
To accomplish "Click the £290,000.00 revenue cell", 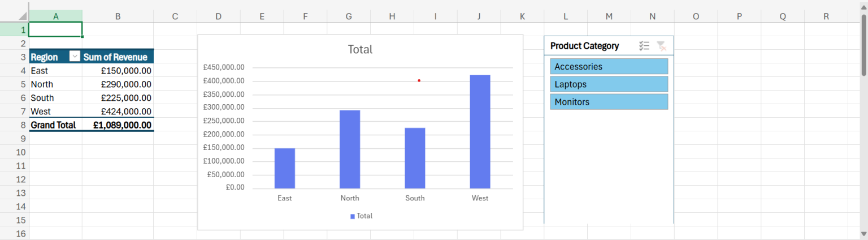I will click(118, 84).
